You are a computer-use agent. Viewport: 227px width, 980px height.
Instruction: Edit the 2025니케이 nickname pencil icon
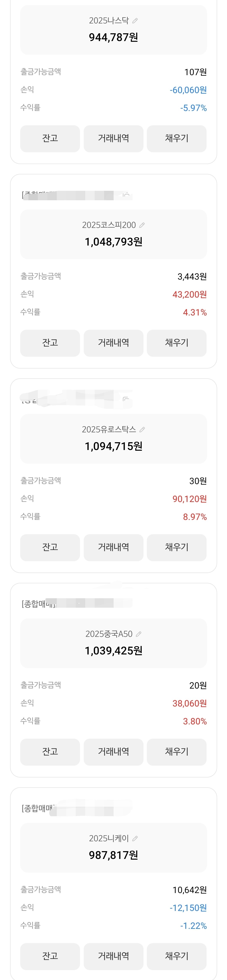click(x=135, y=838)
